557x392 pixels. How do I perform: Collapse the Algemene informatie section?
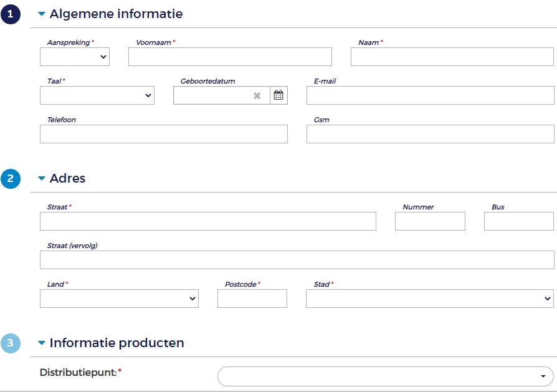pyautogui.click(x=42, y=14)
